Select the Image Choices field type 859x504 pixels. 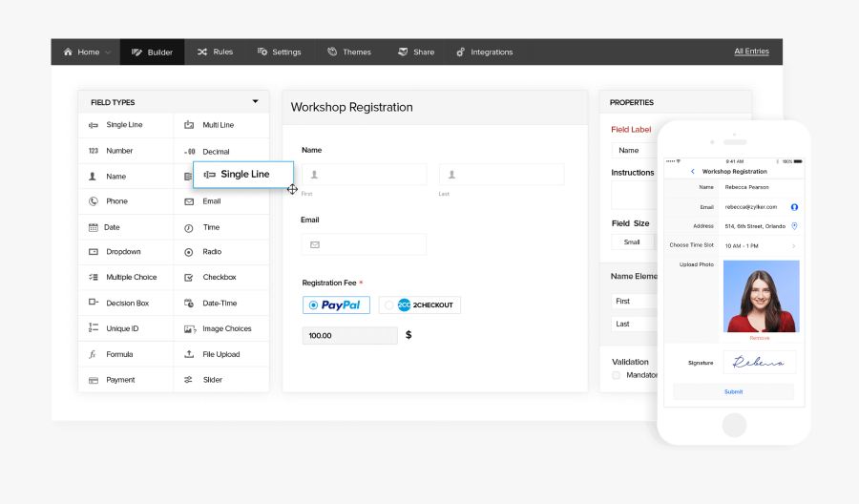(x=226, y=328)
